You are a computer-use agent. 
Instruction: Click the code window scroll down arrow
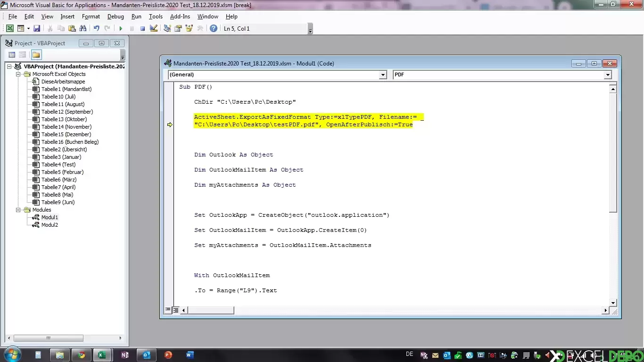coord(613,303)
